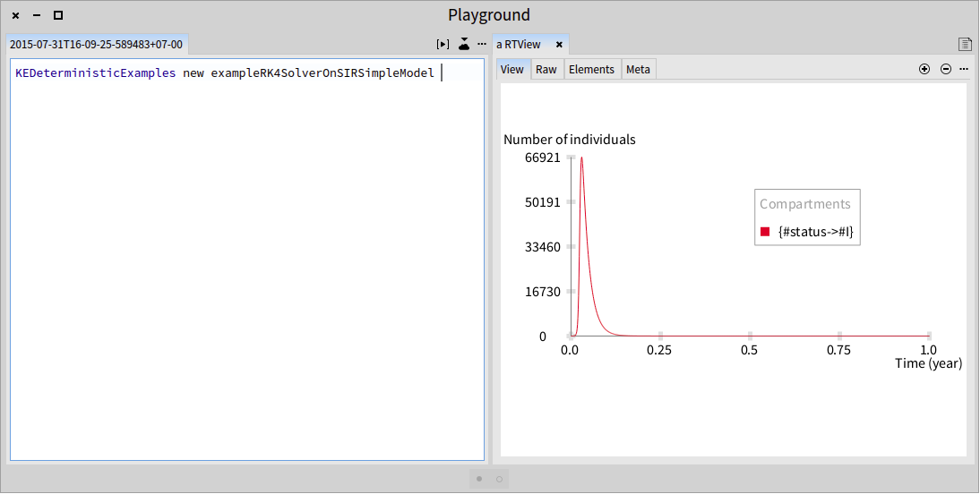
Task: Switch to the Raw tab
Action: pos(546,69)
